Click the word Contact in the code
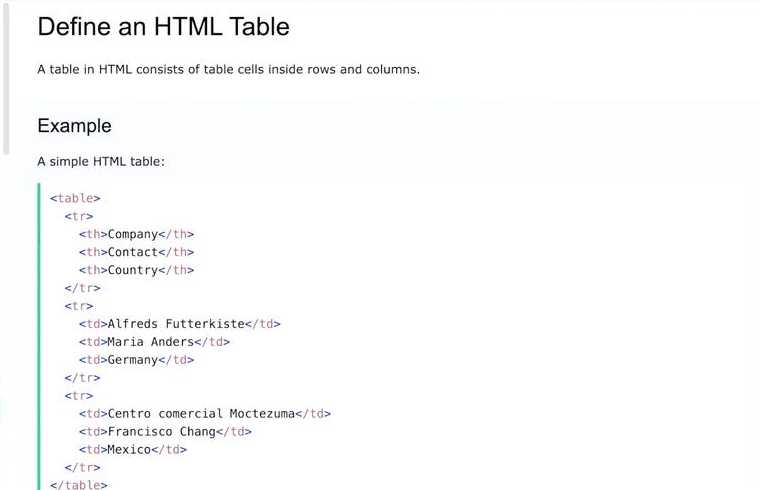Viewport: 761px width, 490px height. point(132,252)
